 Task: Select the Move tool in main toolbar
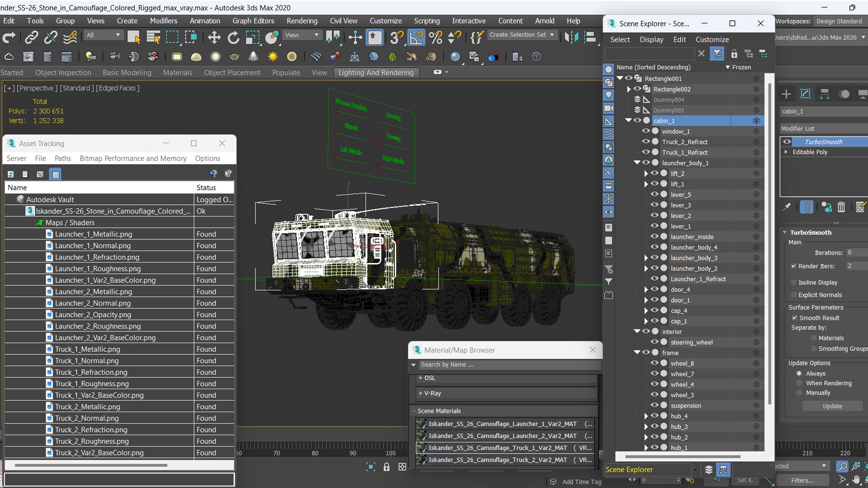[x=214, y=38]
